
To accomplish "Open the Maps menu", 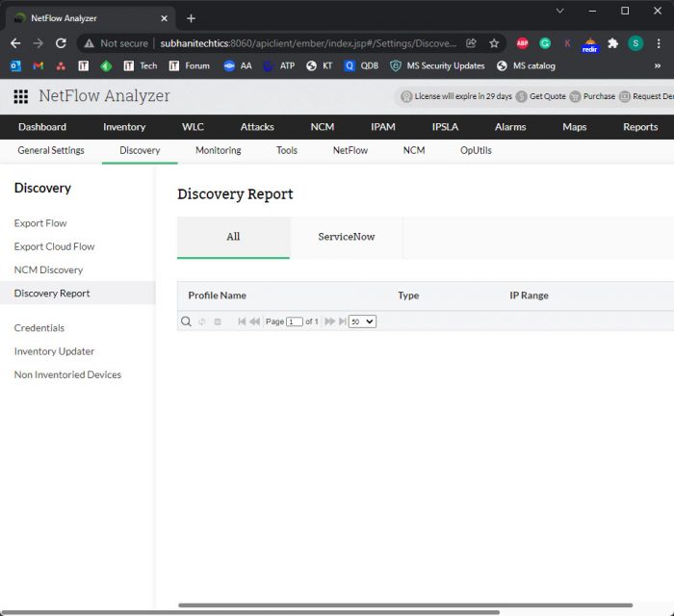I will [574, 127].
